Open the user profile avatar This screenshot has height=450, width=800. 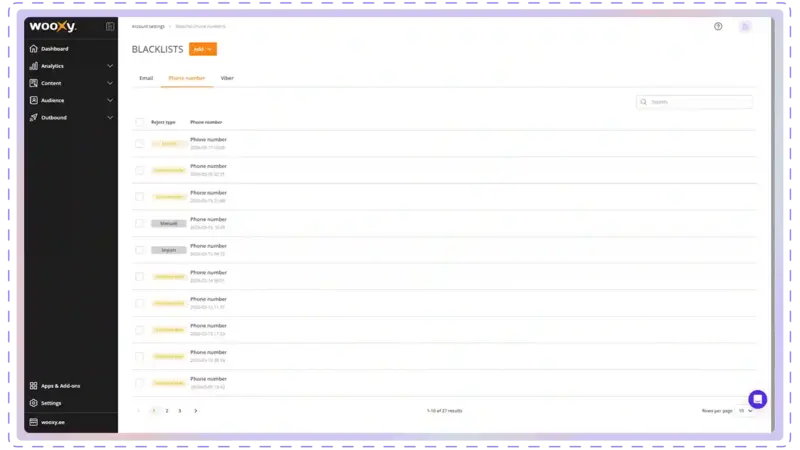pos(745,26)
